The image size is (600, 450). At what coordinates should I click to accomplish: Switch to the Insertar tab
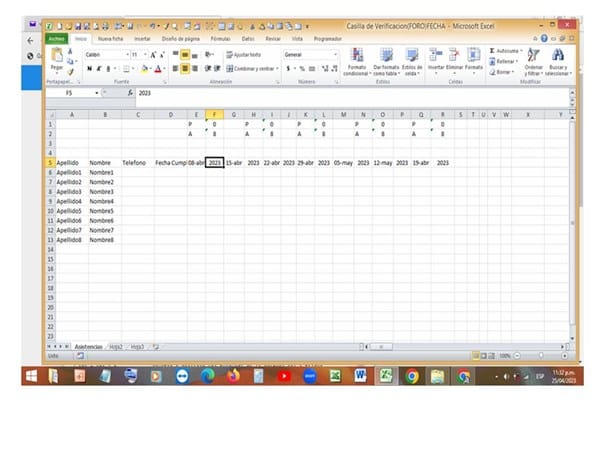click(x=142, y=39)
